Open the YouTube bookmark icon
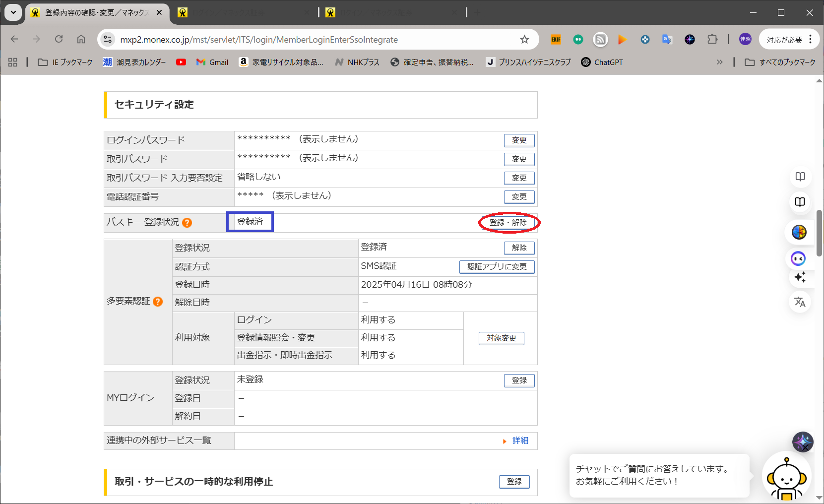Image resolution: width=824 pixels, height=504 pixels. pyautogui.click(x=181, y=63)
